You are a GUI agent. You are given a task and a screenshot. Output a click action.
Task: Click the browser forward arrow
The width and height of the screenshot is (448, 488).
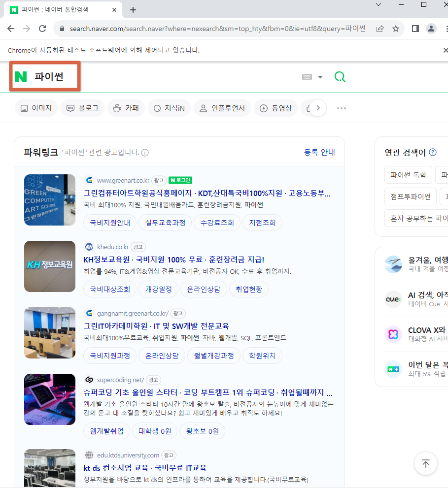pos(27,29)
